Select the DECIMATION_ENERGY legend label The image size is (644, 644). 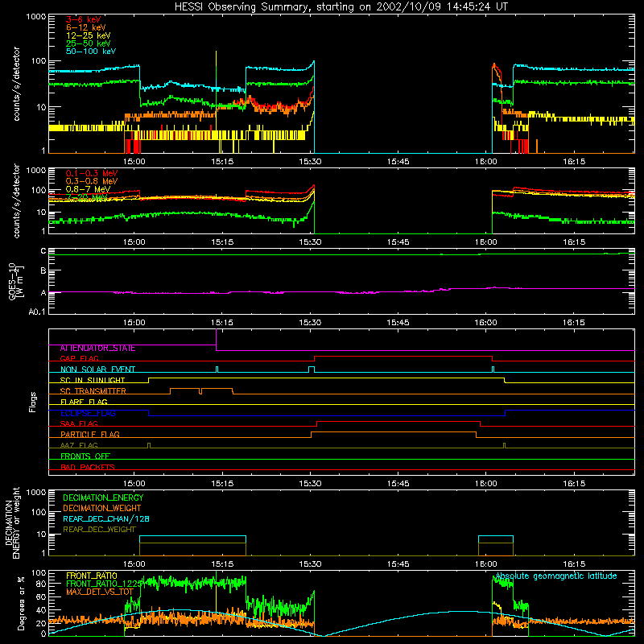tap(103, 497)
